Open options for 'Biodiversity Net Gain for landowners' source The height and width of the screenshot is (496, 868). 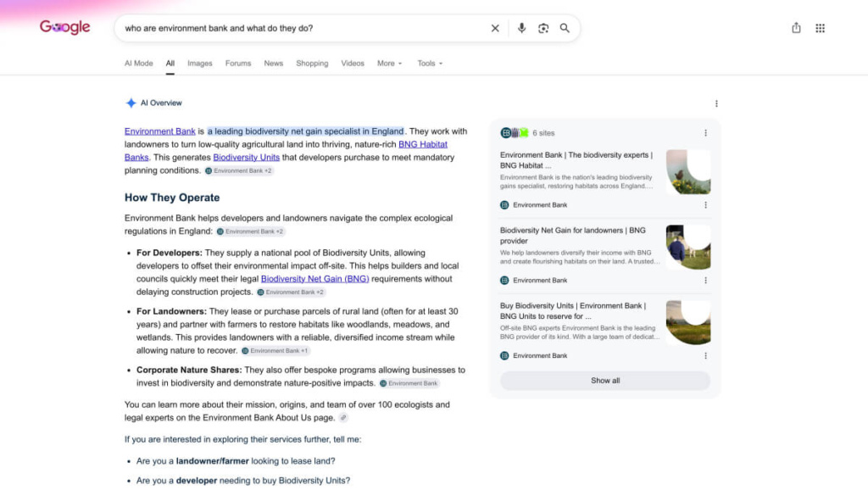(705, 280)
